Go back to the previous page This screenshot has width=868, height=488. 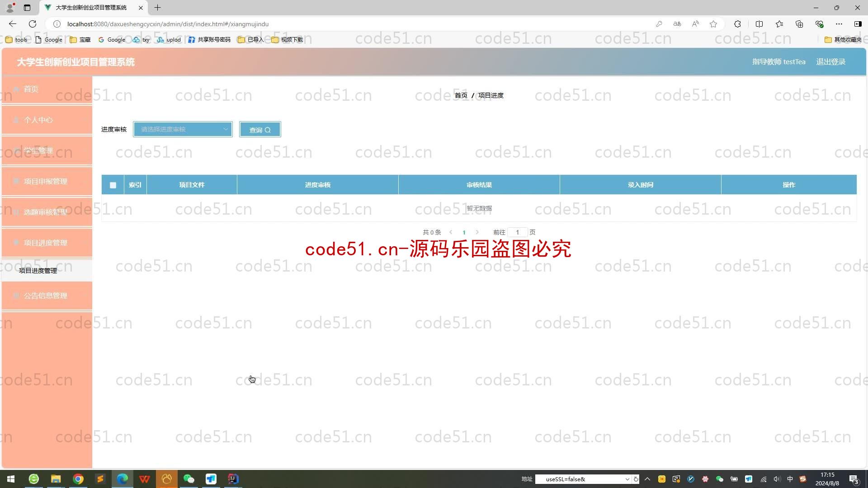tap(13, 24)
